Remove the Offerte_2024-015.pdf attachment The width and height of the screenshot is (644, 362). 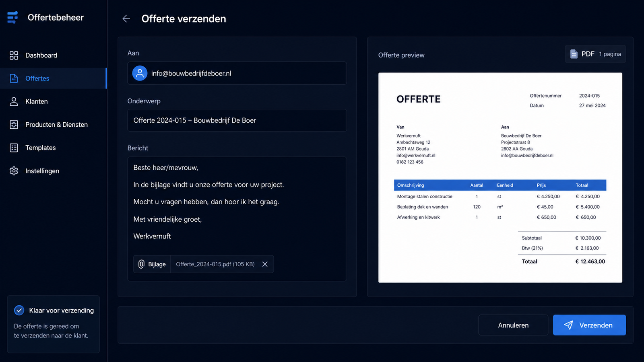point(265,264)
